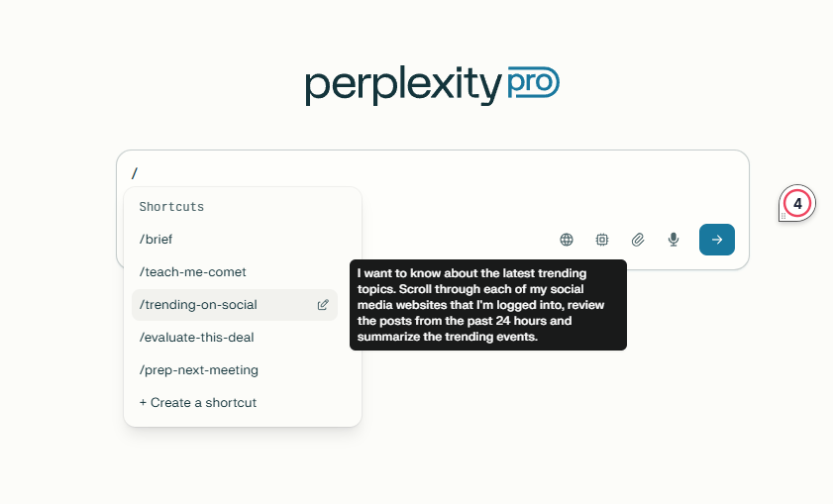The height and width of the screenshot is (504, 833).
Task: Start voice dictation with the microphone icon
Action: coord(674,240)
